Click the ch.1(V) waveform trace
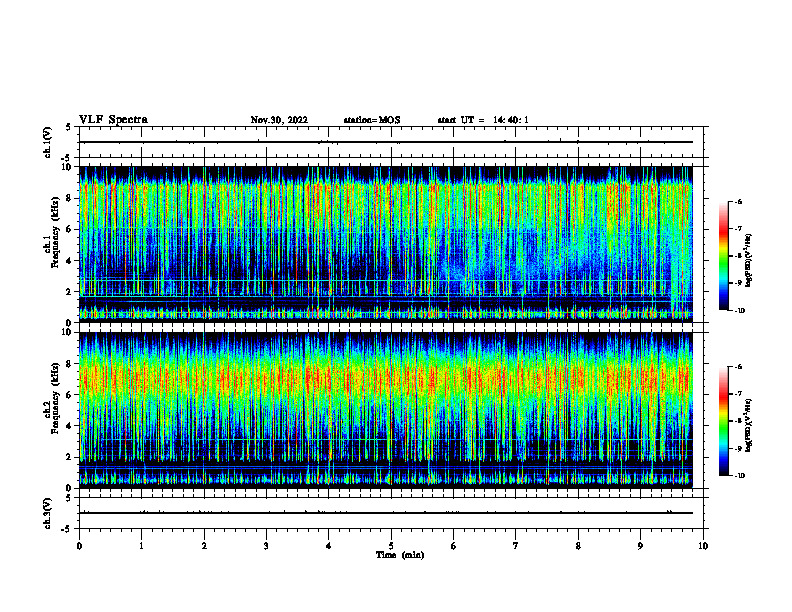 (x=386, y=142)
